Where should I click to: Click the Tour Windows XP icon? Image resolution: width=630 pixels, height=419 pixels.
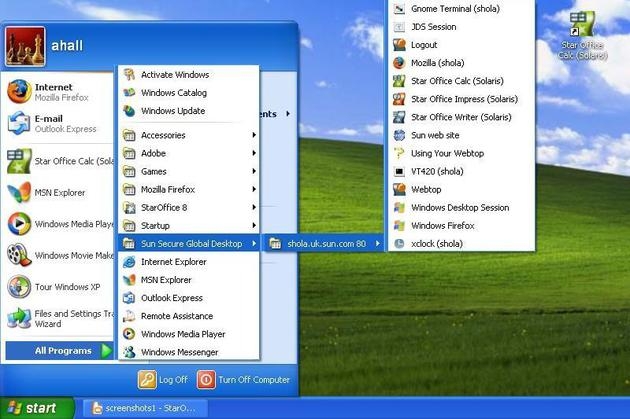click(19, 286)
